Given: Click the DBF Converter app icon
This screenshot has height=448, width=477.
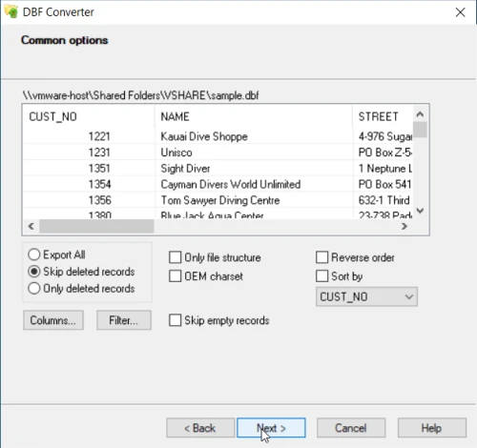Looking at the screenshot, I should tap(11, 11).
